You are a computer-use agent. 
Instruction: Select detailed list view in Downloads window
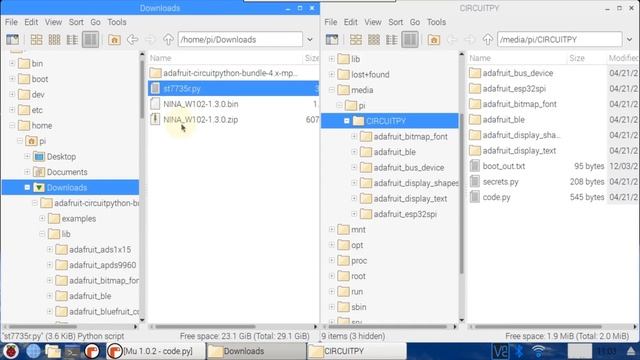pos(90,40)
